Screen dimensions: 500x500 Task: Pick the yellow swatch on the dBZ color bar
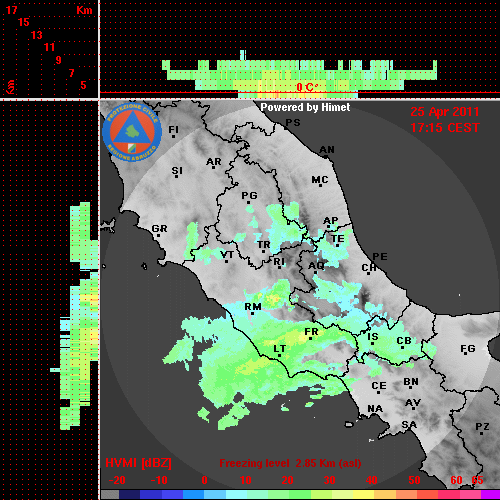click(x=363, y=495)
